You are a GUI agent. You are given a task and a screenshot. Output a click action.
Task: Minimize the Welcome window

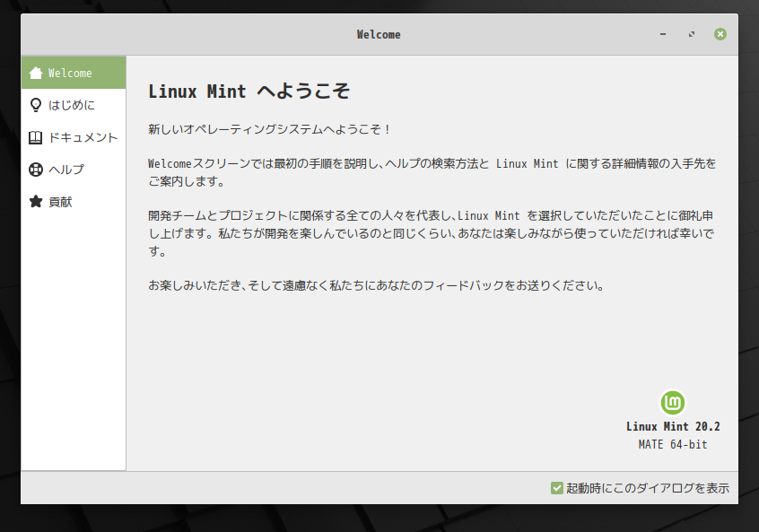click(x=663, y=34)
